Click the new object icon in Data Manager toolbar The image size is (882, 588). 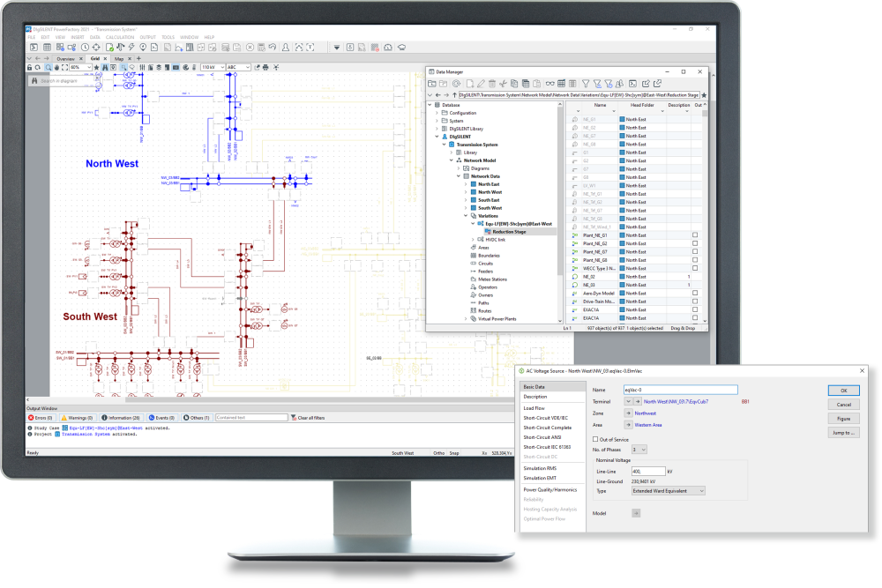click(470, 84)
